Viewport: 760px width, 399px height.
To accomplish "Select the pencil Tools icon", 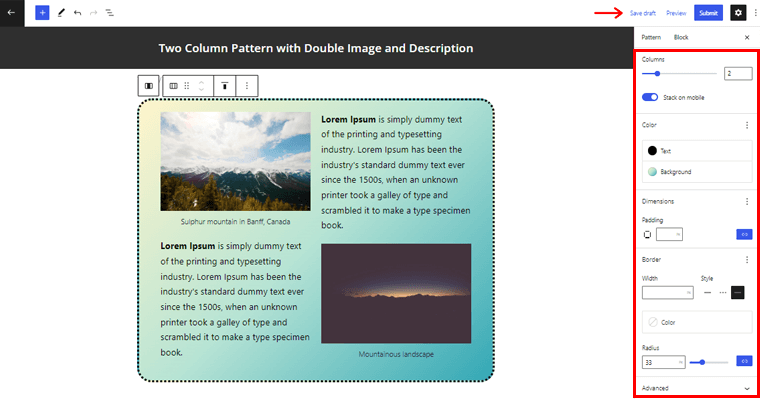I will (x=61, y=13).
